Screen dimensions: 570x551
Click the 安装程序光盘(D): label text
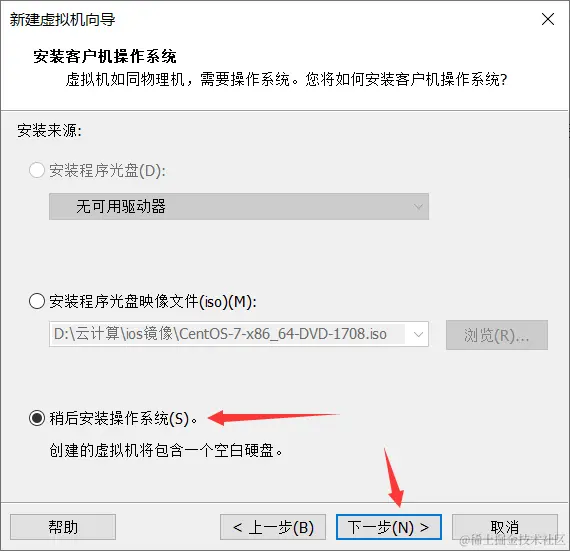click(x=108, y=170)
